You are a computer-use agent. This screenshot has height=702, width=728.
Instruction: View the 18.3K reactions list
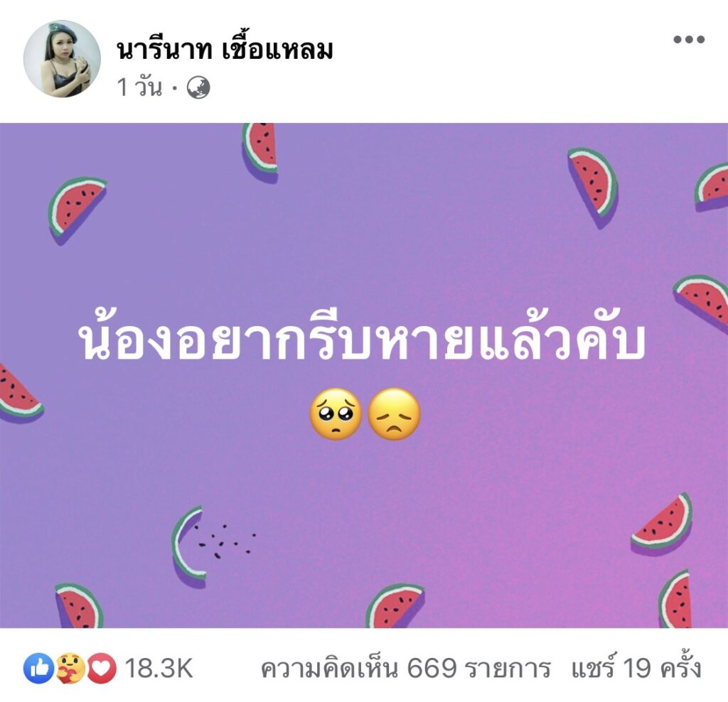point(159,668)
